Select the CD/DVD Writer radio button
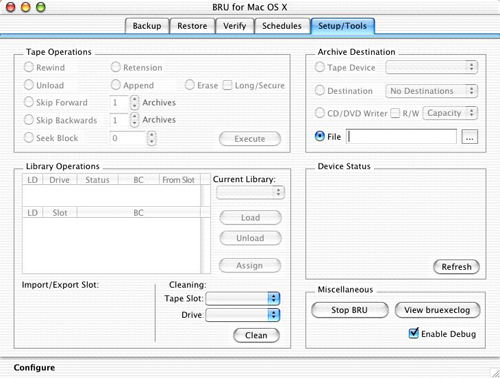Viewport: 500px width, 378px height. click(320, 113)
